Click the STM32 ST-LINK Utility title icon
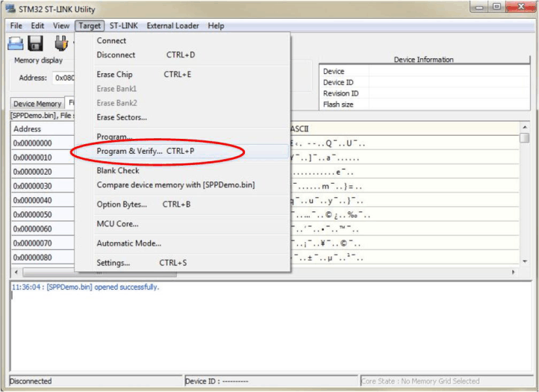The height and width of the screenshot is (392, 539). [x=10, y=7]
